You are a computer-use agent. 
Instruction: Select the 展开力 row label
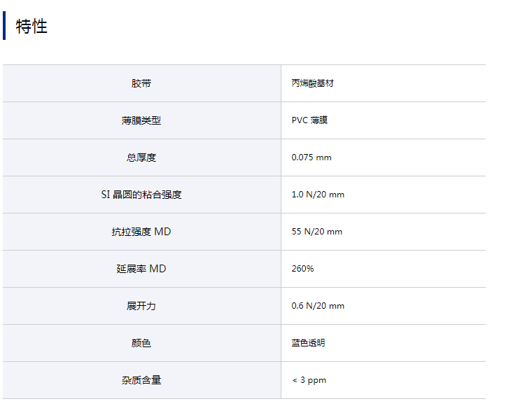click(x=141, y=306)
